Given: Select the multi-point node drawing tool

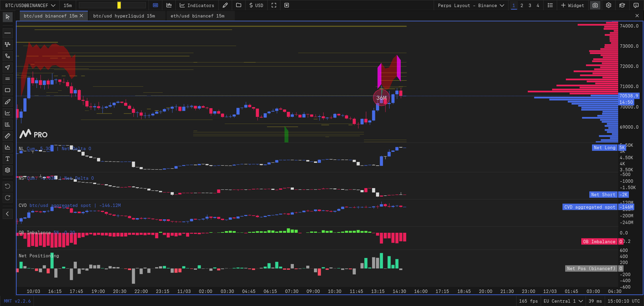Looking at the screenshot, I should 8,44.
